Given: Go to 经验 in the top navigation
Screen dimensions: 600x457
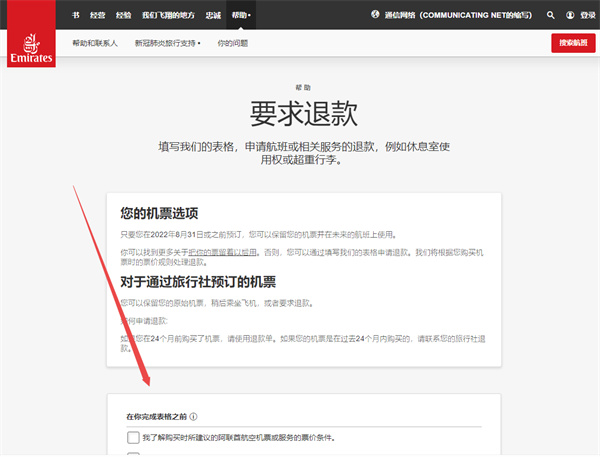Looking at the screenshot, I should coord(123,16).
